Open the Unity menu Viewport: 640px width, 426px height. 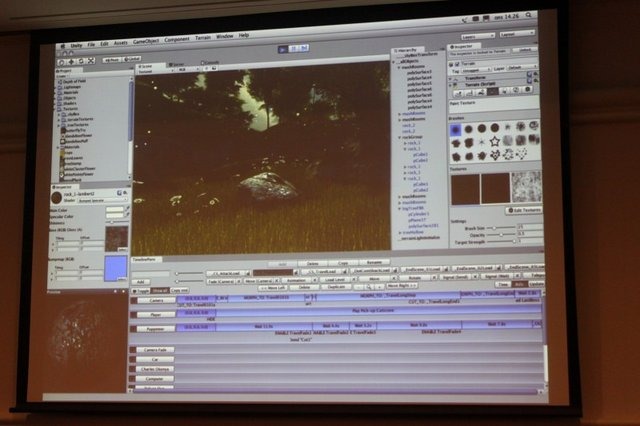76,45
